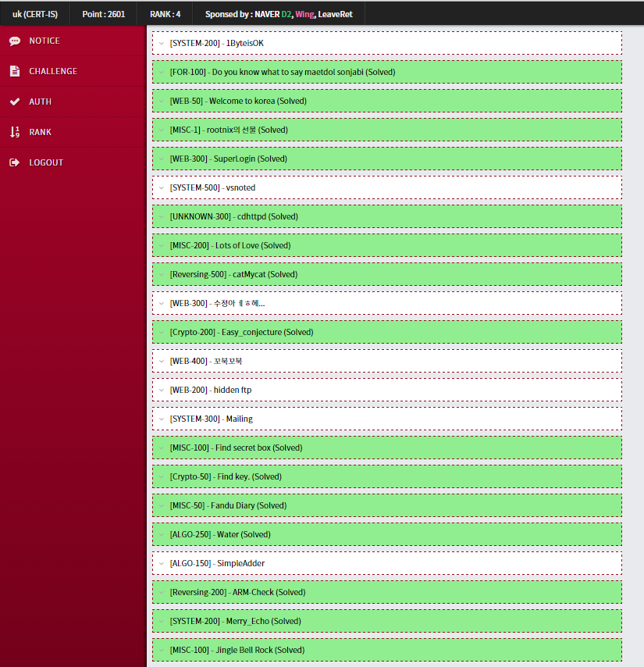
Task: Expand the vsnoted chevron
Action: coord(162,188)
